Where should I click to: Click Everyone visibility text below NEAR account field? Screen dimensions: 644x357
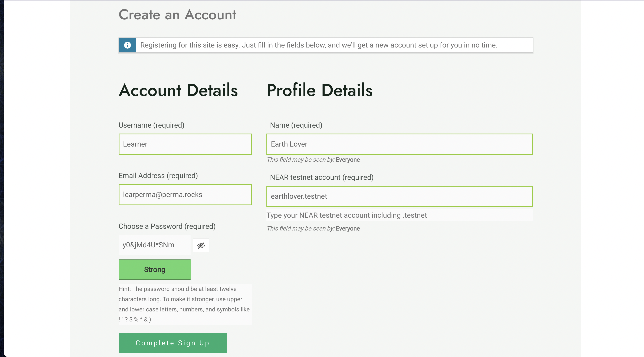click(x=348, y=229)
